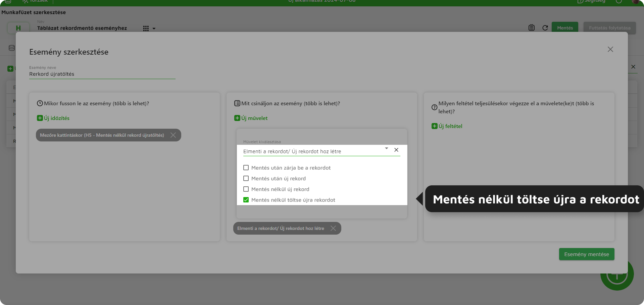Open the clipboard icon in the toolbar

[532, 28]
